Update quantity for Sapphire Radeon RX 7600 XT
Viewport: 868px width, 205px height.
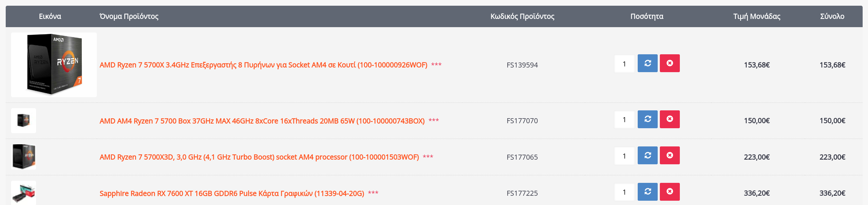(x=647, y=192)
